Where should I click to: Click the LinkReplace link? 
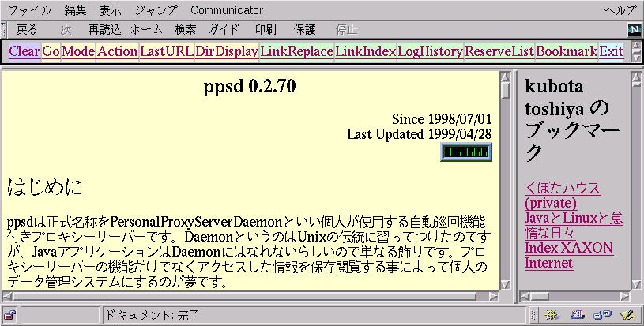(296, 51)
